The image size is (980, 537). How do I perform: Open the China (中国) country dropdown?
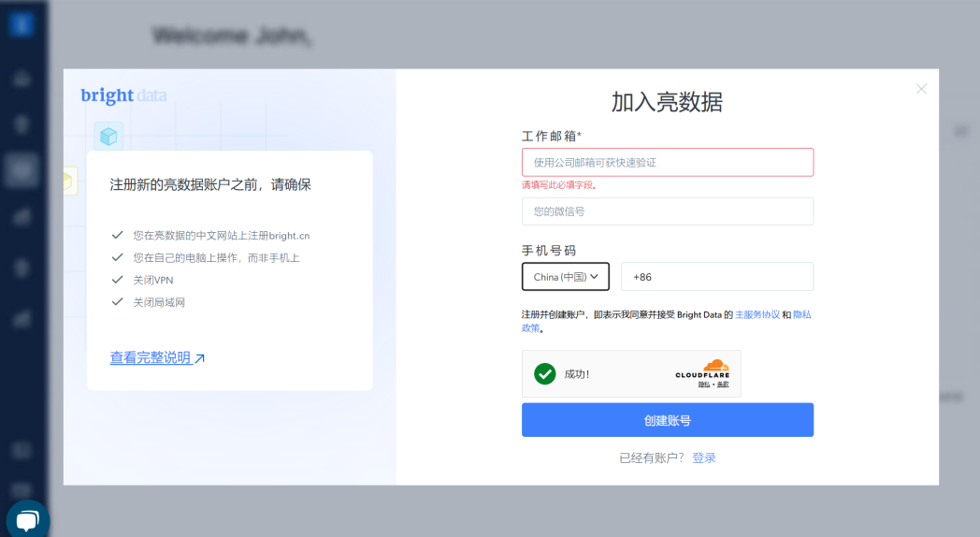(x=566, y=276)
